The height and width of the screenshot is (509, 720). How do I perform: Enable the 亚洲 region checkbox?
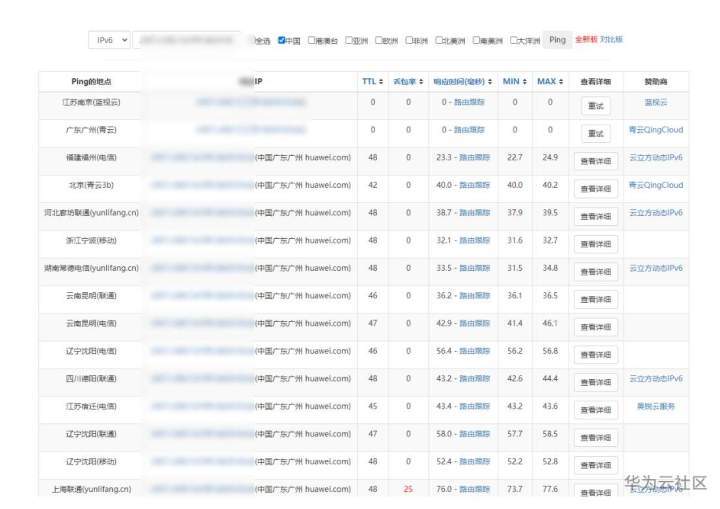[349, 40]
